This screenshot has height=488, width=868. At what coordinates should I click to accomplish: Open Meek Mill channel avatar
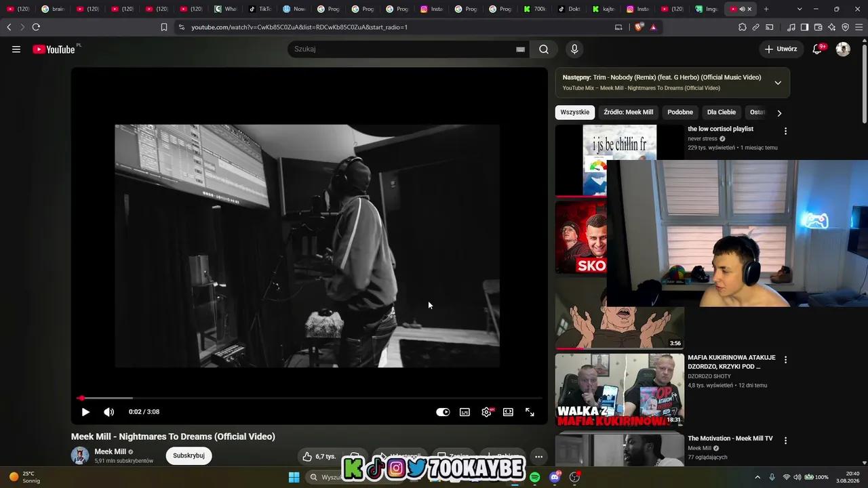80,455
